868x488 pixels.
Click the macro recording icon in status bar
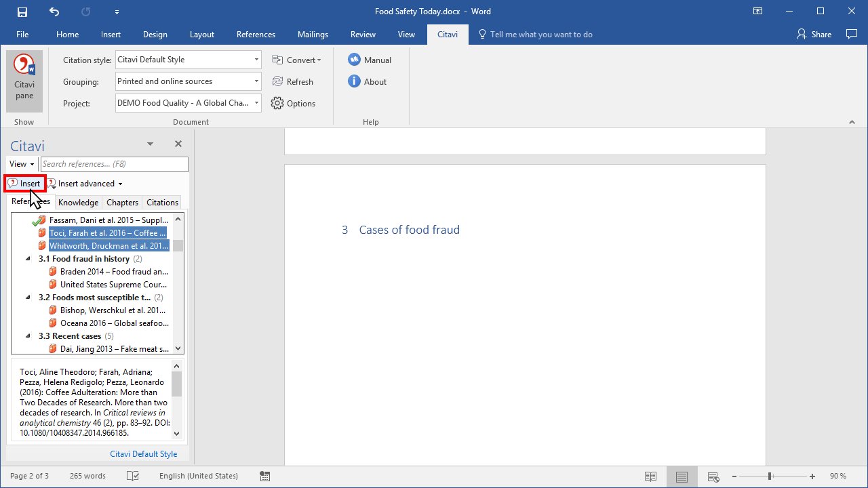(264, 476)
